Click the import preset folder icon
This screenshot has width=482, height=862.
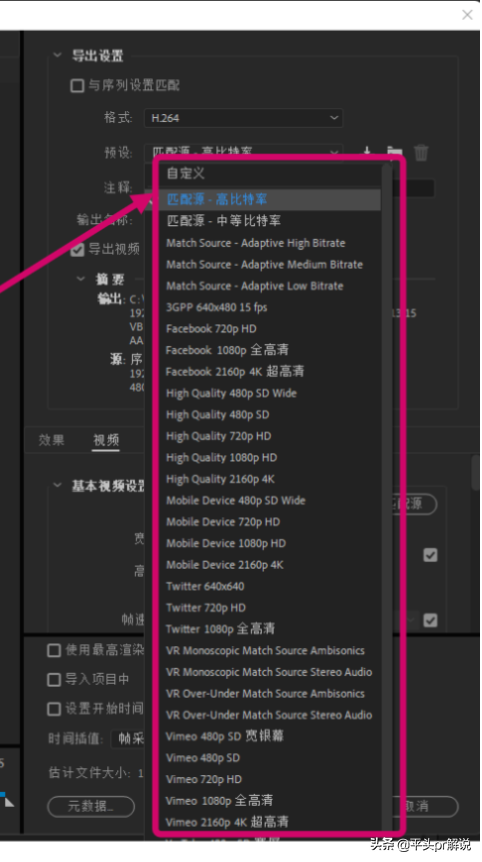(x=394, y=152)
